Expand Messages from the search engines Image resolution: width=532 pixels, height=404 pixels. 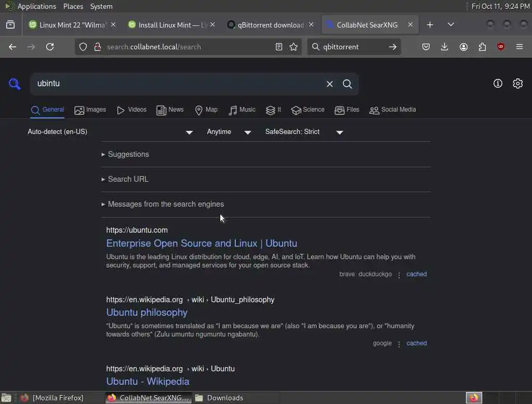click(x=163, y=204)
